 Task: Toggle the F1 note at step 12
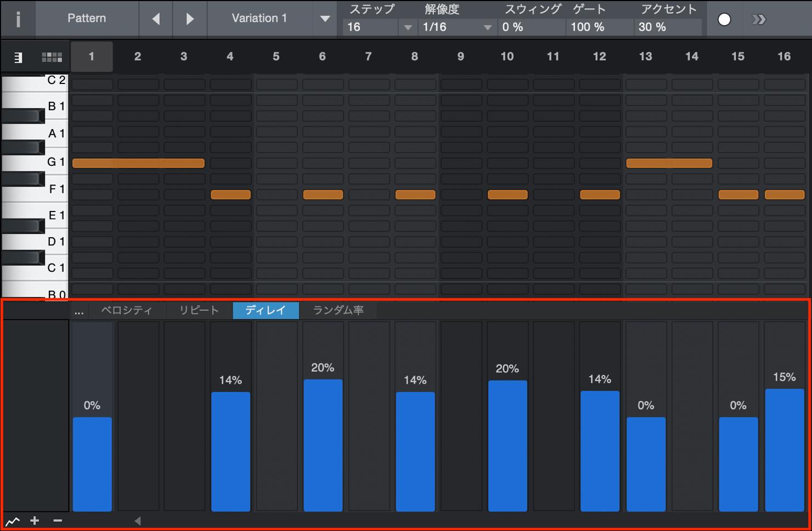(600, 194)
